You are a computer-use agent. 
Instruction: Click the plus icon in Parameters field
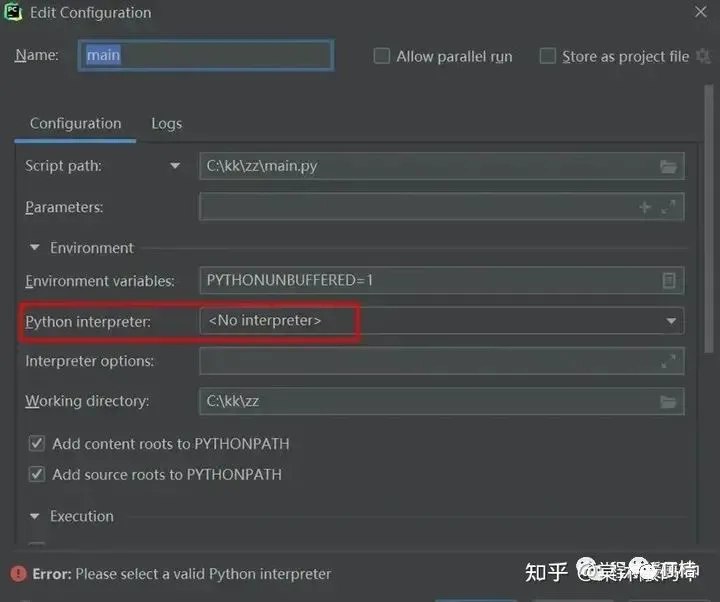(x=644, y=207)
